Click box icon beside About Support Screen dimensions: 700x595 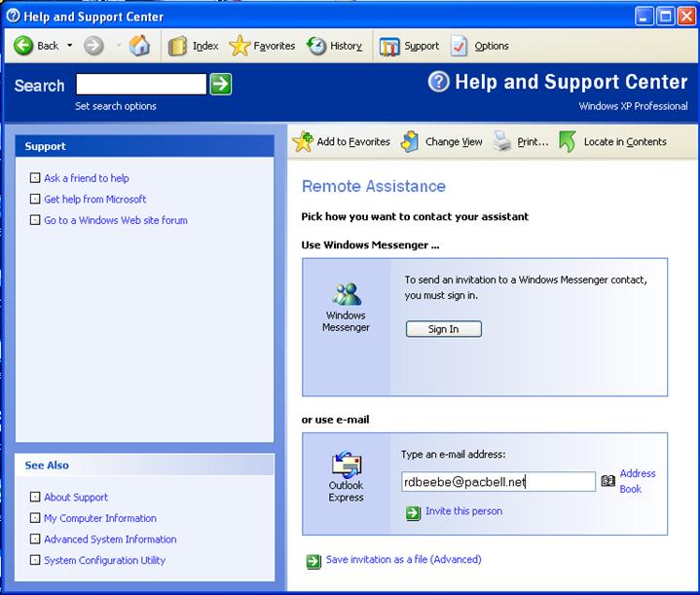(x=35, y=497)
